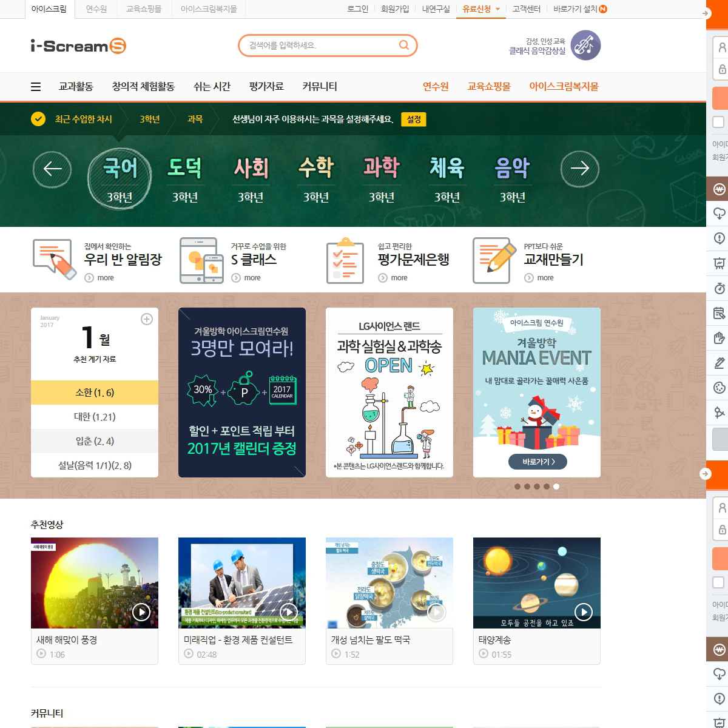Open the hamburger all-menu
Screen dimensions: 728x728
coord(36,87)
